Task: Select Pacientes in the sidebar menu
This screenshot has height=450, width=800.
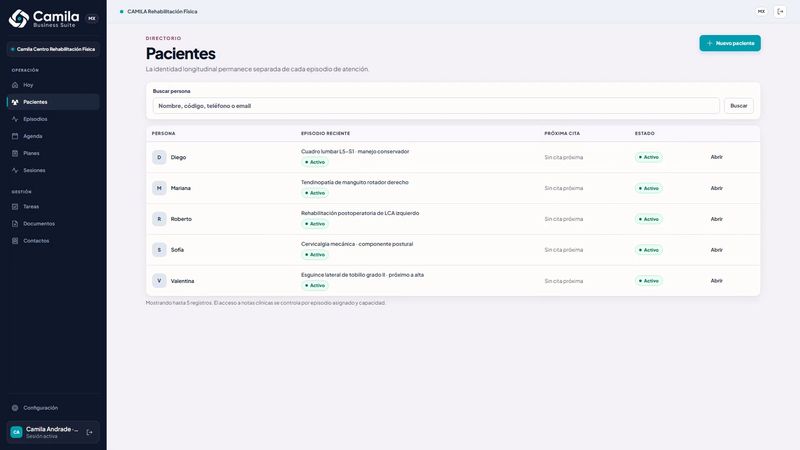Action: tap(53, 102)
